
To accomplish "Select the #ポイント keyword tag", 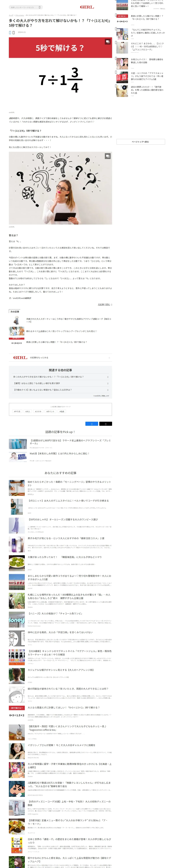I will (x=50, y=411).
